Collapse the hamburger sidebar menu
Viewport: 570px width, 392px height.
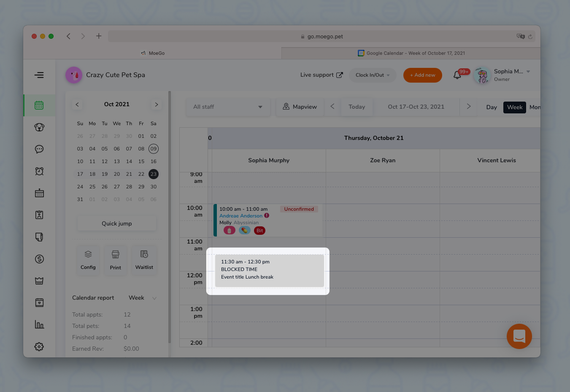(39, 75)
